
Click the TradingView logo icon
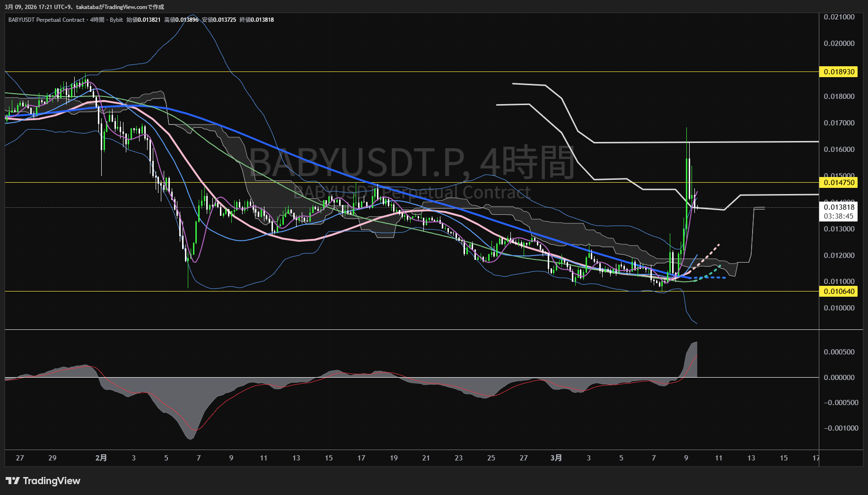point(13,481)
